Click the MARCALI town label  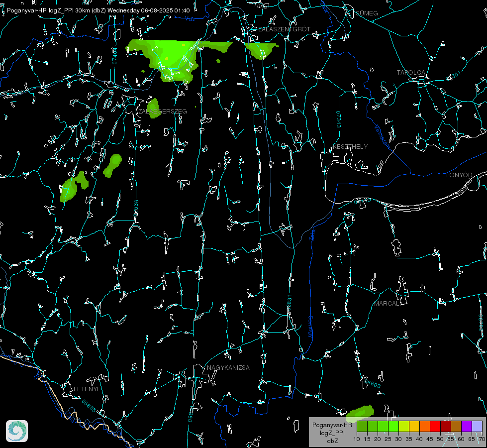pos(388,304)
